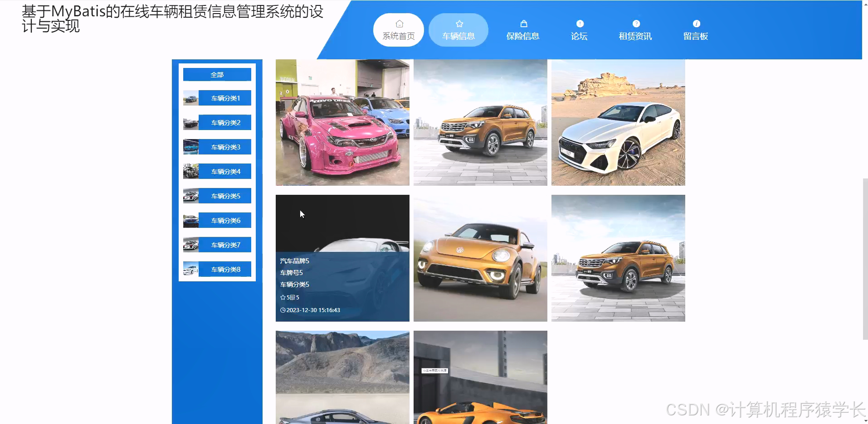The height and width of the screenshot is (424, 868).
Task: Open the white Audi on sand card
Action: pos(618,122)
